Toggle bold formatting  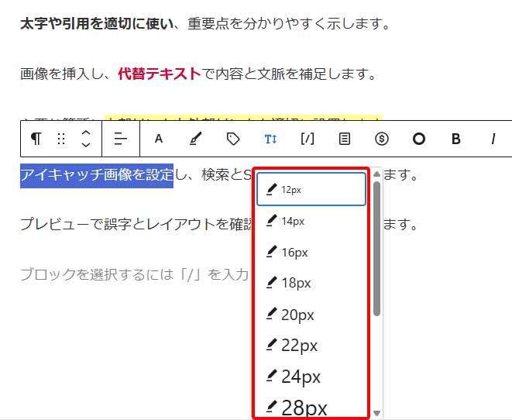tap(456, 139)
